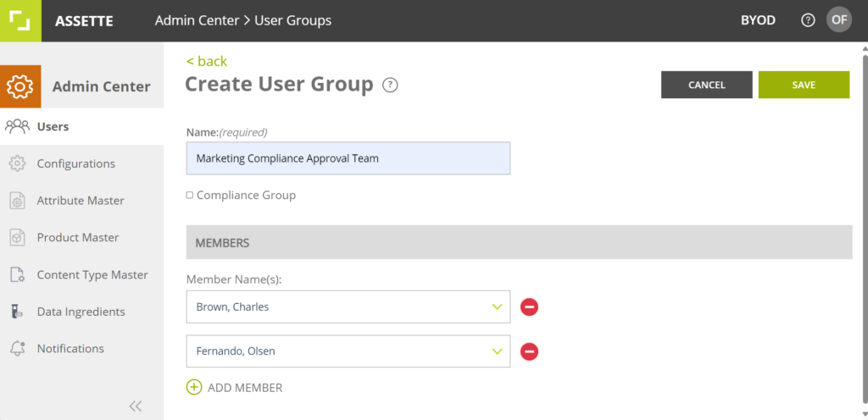This screenshot has height=420, width=868.
Task: Click the Product Master icon
Action: click(x=17, y=238)
